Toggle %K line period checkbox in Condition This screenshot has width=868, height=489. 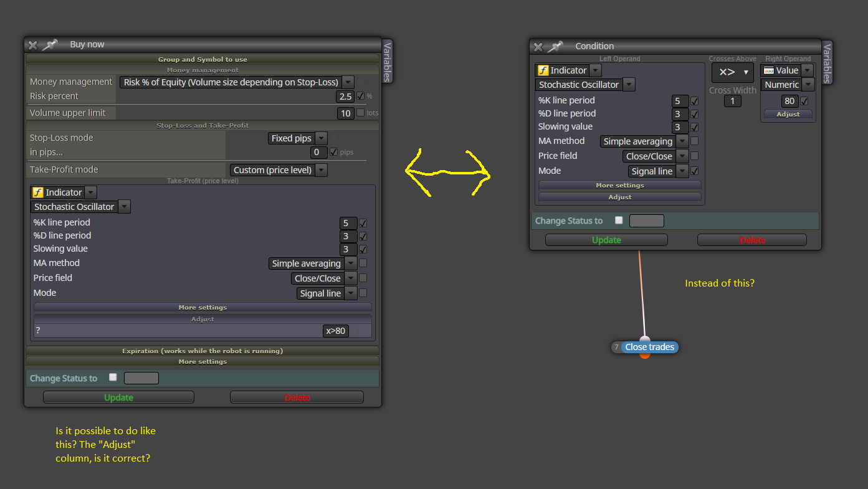pos(695,101)
